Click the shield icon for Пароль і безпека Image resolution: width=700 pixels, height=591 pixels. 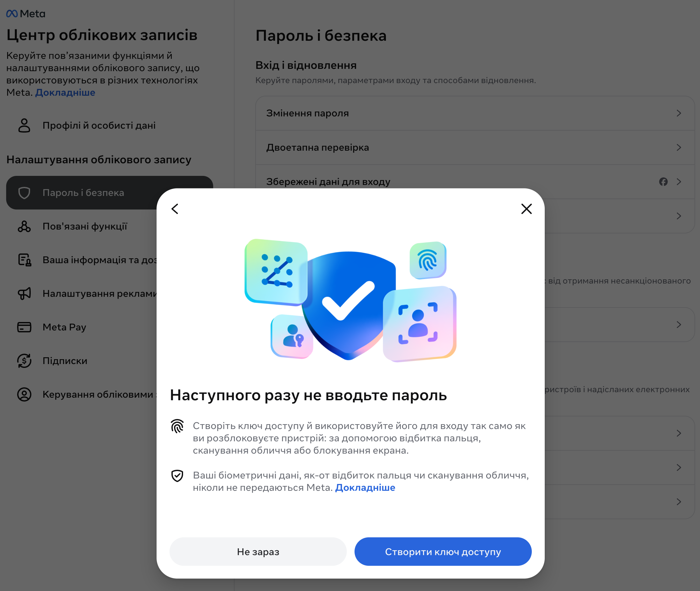point(24,193)
